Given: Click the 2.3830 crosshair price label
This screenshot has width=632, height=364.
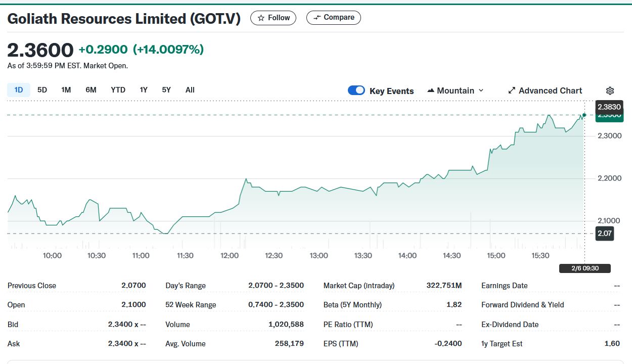Looking at the screenshot, I should (x=609, y=107).
